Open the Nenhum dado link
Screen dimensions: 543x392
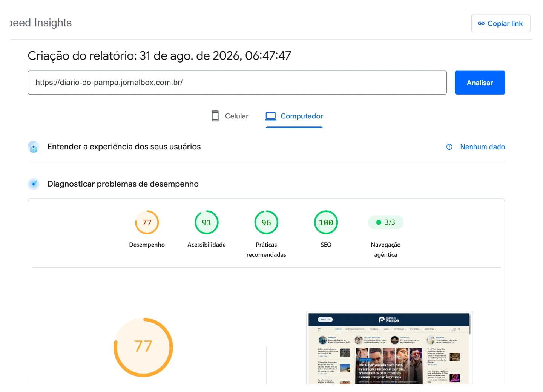[482, 147]
